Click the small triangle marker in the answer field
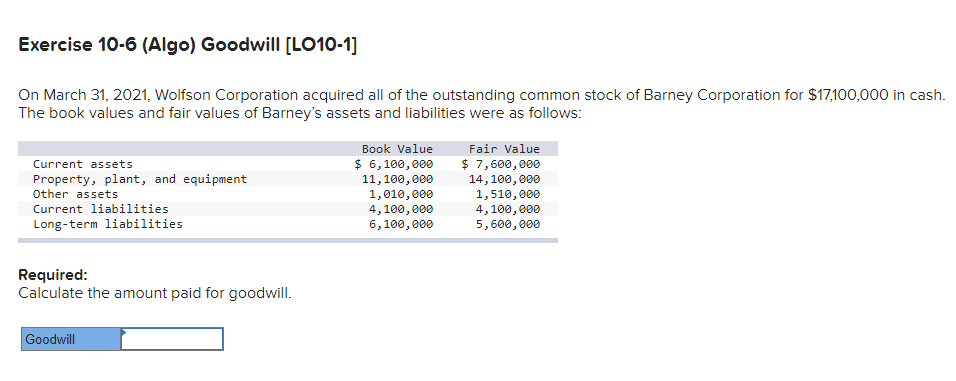 pyautogui.click(x=124, y=332)
